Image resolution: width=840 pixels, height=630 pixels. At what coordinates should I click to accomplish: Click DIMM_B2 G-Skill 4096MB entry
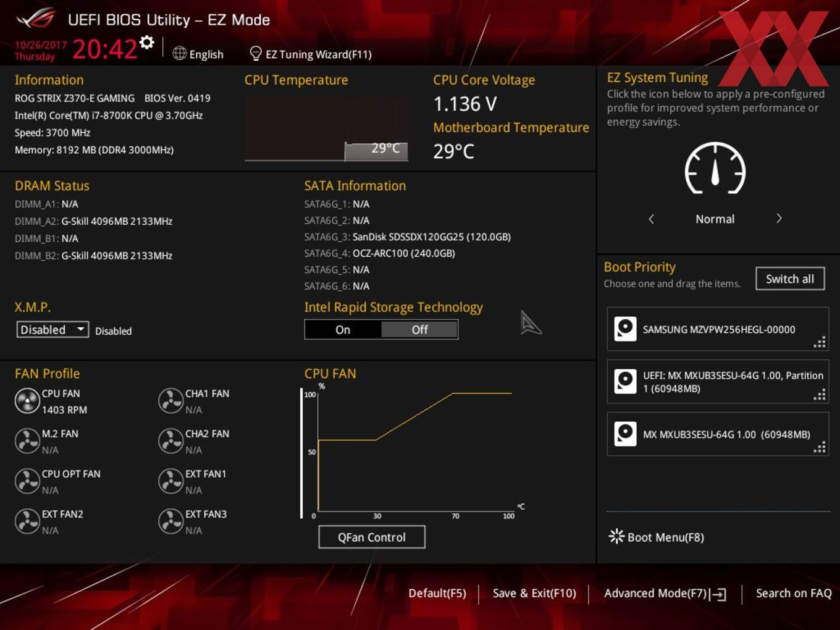click(94, 256)
